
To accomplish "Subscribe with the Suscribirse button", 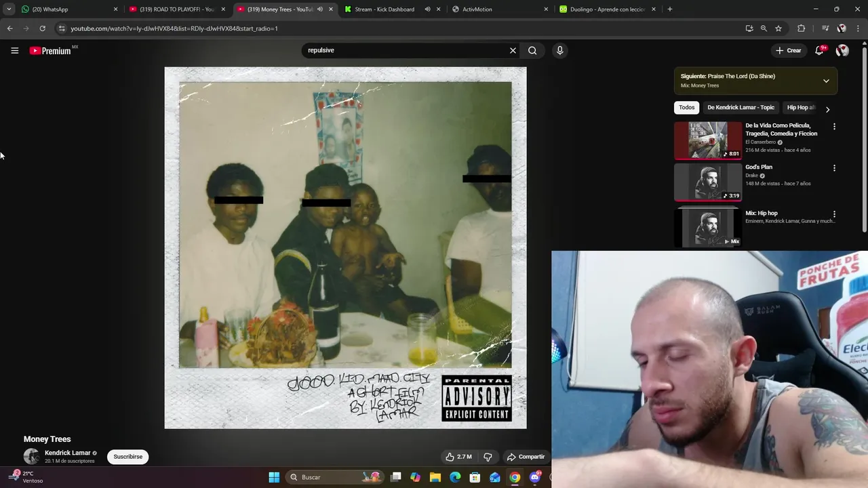I will (x=128, y=457).
